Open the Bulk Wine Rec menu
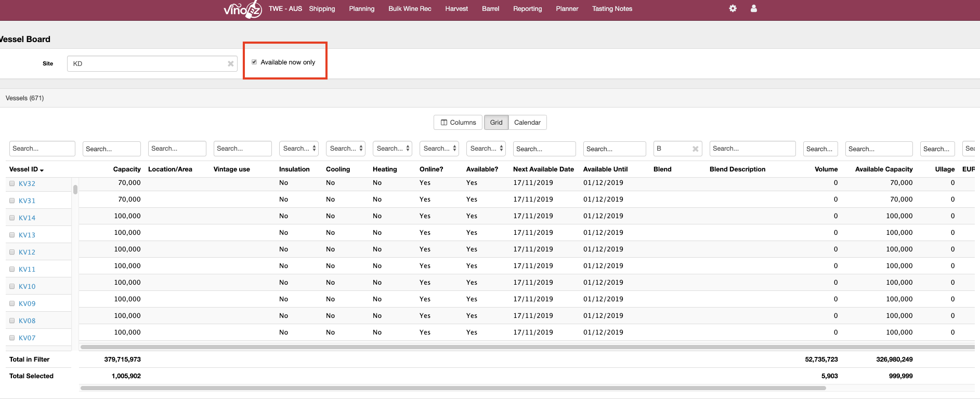This screenshot has height=399, width=980. click(x=410, y=9)
